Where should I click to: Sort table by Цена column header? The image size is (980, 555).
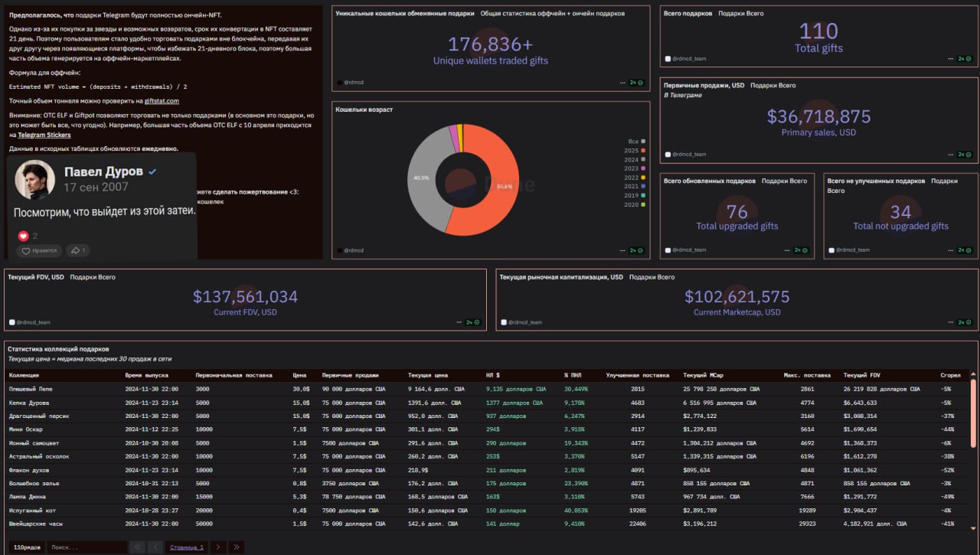click(299, 375)
